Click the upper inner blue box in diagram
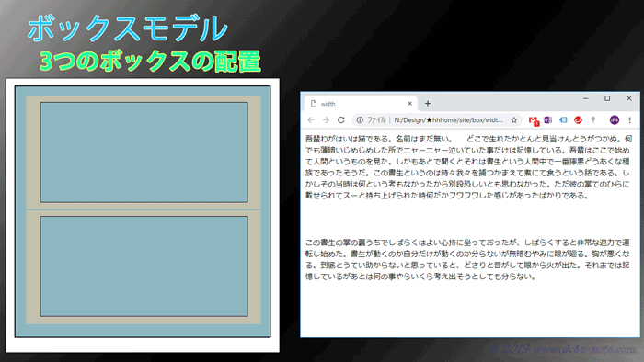This screenshot has height=362, width=644. pos(144,153)
